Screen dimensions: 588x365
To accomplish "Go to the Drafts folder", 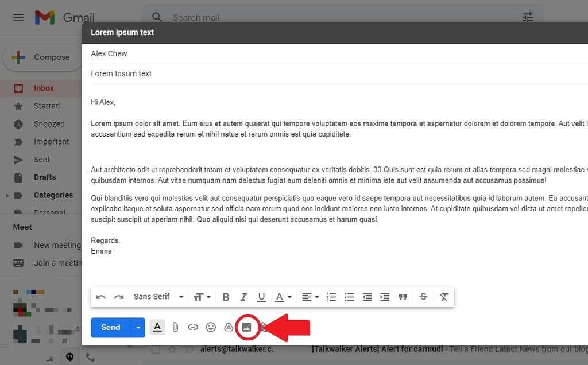I will point(45,177).
